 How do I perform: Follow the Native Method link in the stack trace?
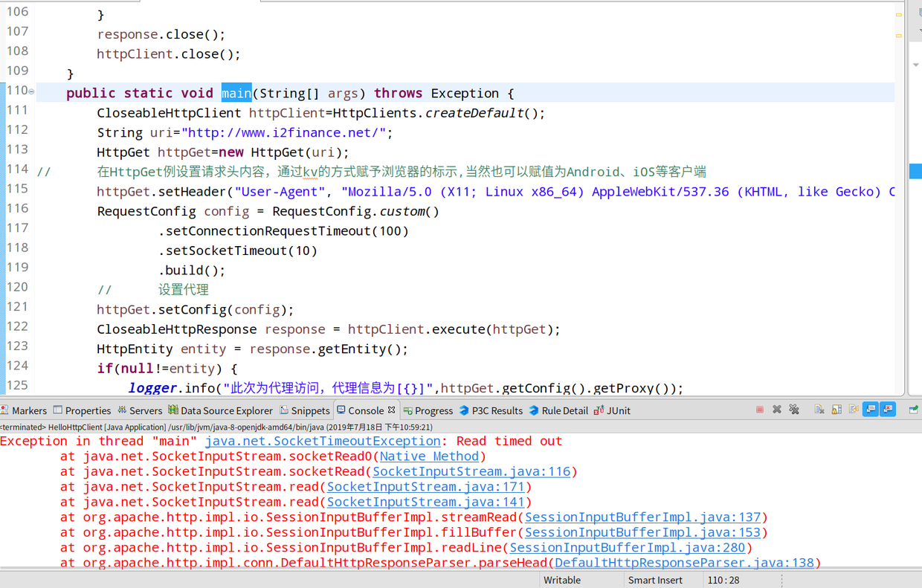[429, 456]
